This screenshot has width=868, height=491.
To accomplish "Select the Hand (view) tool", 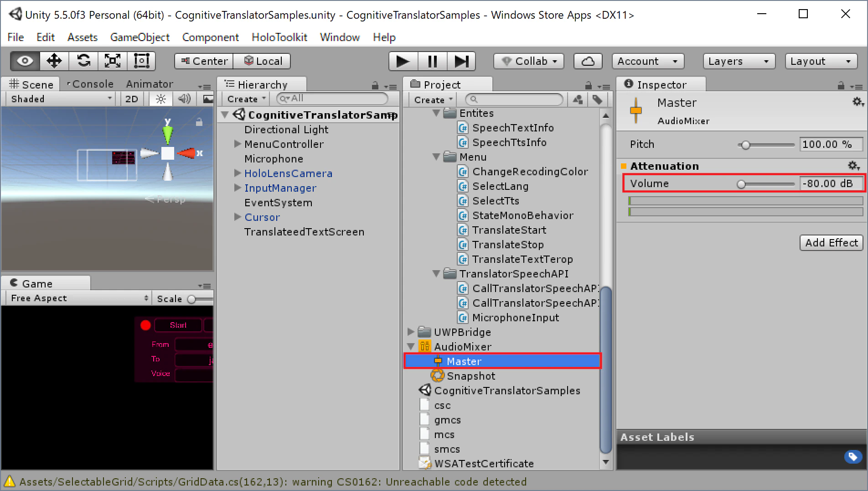I will pos(26,61).
